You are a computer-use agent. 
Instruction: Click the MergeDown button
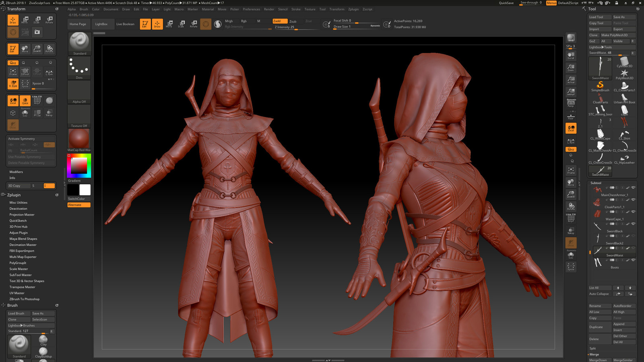tap(600, 360)
